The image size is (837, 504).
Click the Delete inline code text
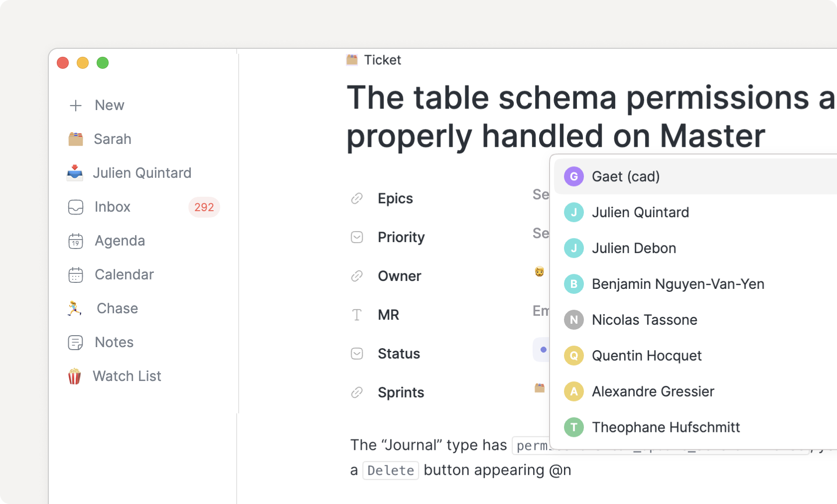click(x=391, y=471)
